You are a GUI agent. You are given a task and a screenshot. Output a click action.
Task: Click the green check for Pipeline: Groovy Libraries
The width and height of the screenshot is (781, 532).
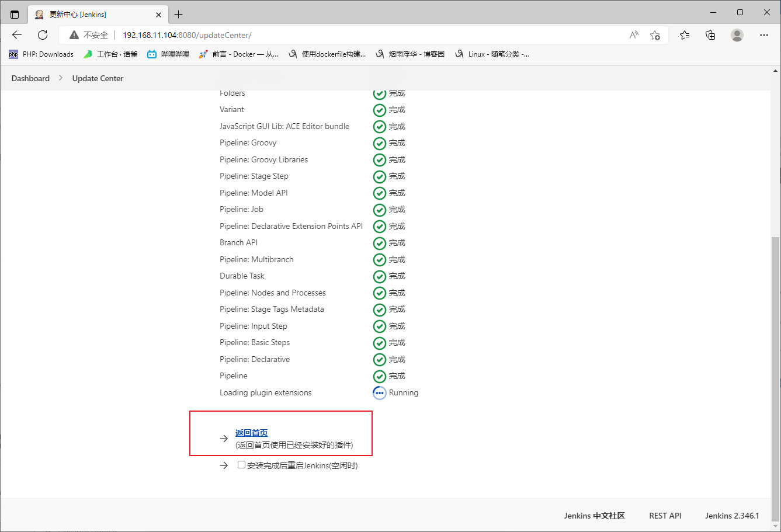(380, 160)
